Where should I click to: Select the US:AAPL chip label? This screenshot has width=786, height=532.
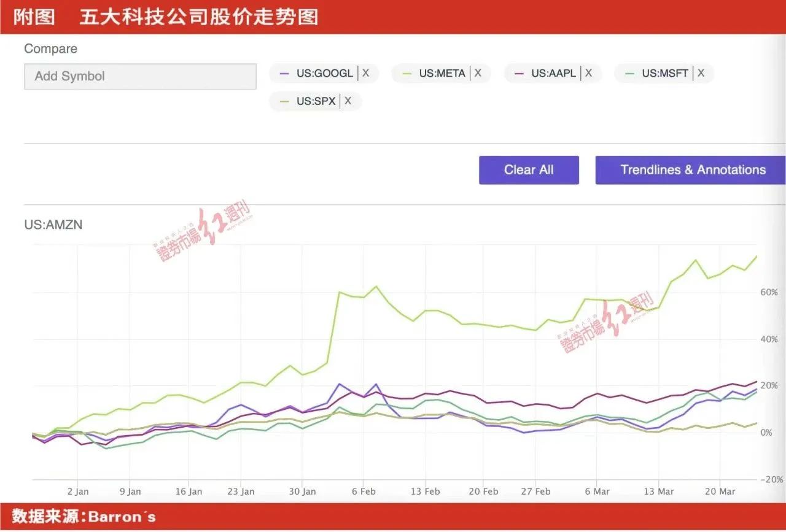[554, 73]
